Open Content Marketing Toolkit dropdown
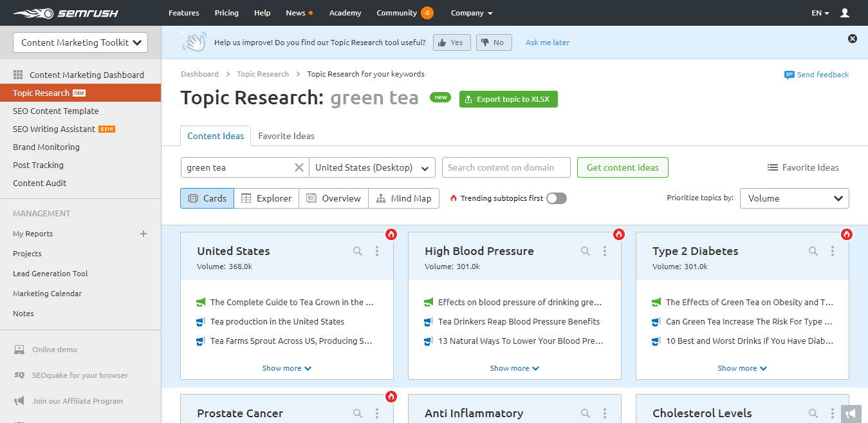This screenshot has height=423, width=868. [80, 42]
